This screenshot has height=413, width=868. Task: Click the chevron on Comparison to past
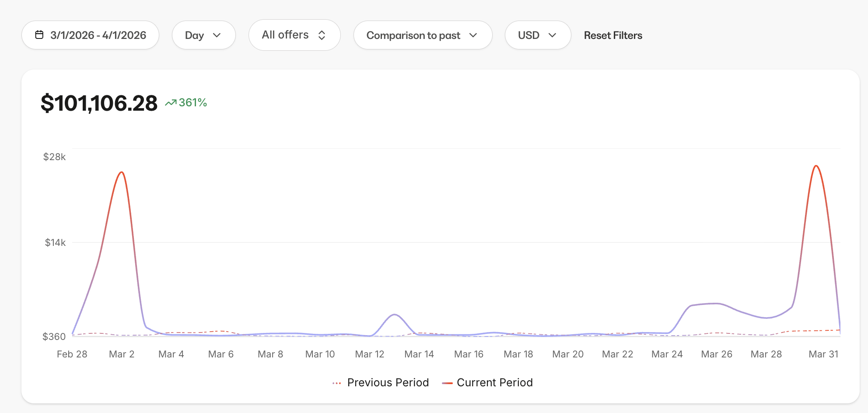474,35
